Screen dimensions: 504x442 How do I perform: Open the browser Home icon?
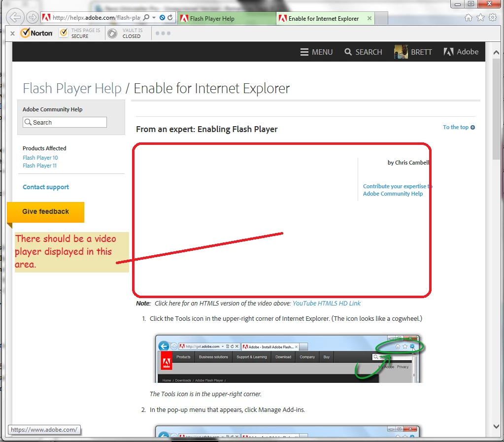(x=469, y=17)
